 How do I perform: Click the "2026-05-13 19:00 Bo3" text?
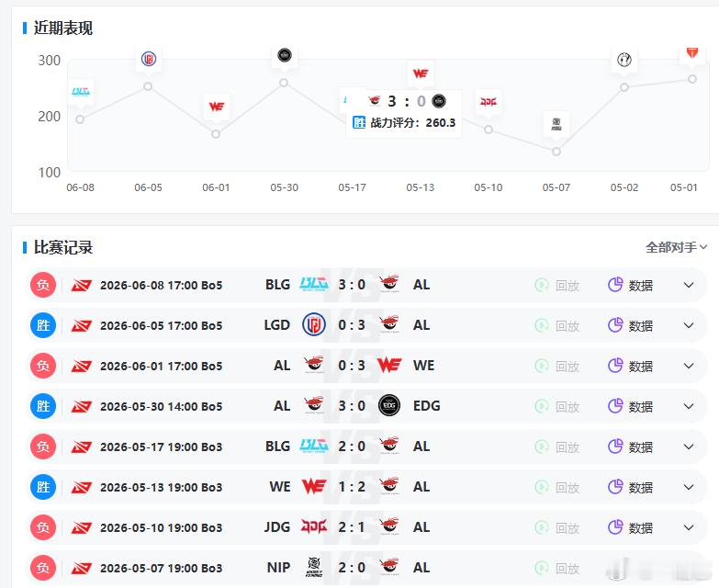point(161,487)
